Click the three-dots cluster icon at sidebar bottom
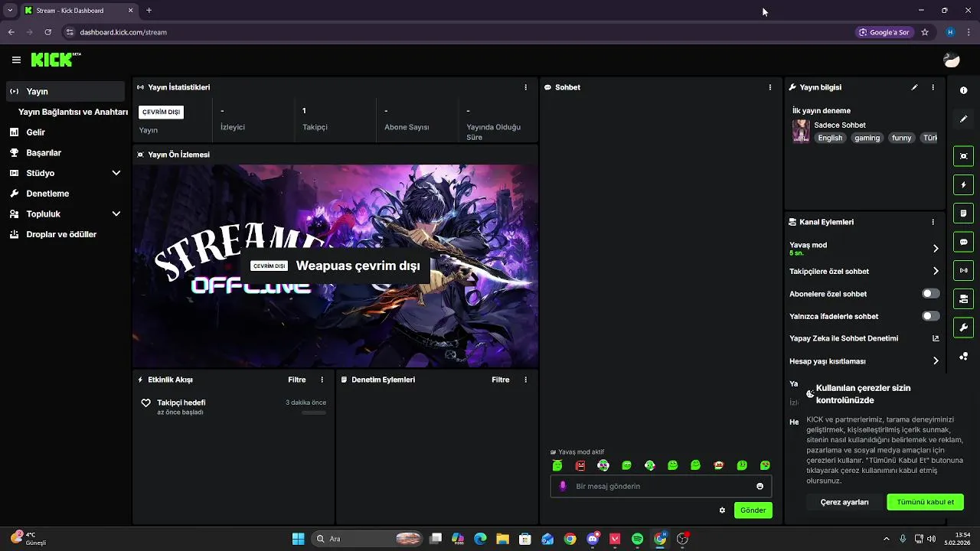This screenshot has height=551, width=980. tap(963, 356)
